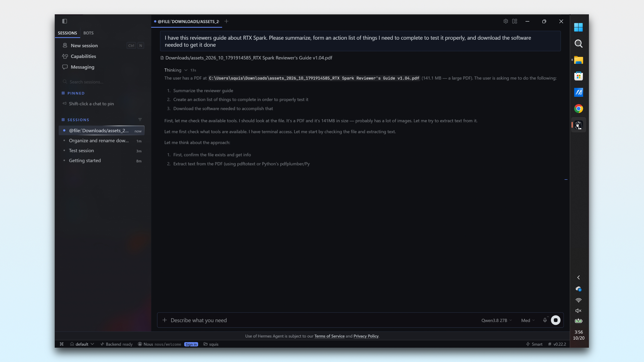Click the layout panels icon
Image resolution: width=644 pixels, height=362 pixels.
point(515,21)
